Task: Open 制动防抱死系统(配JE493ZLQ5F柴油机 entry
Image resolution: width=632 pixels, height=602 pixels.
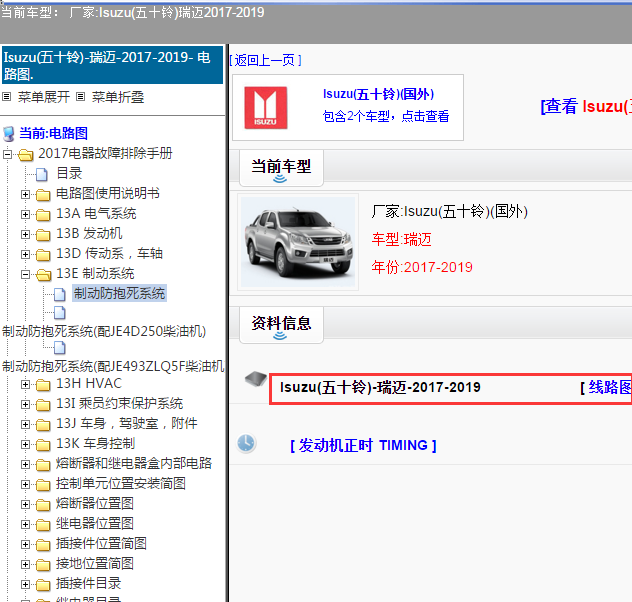Action: pos(113,366)
